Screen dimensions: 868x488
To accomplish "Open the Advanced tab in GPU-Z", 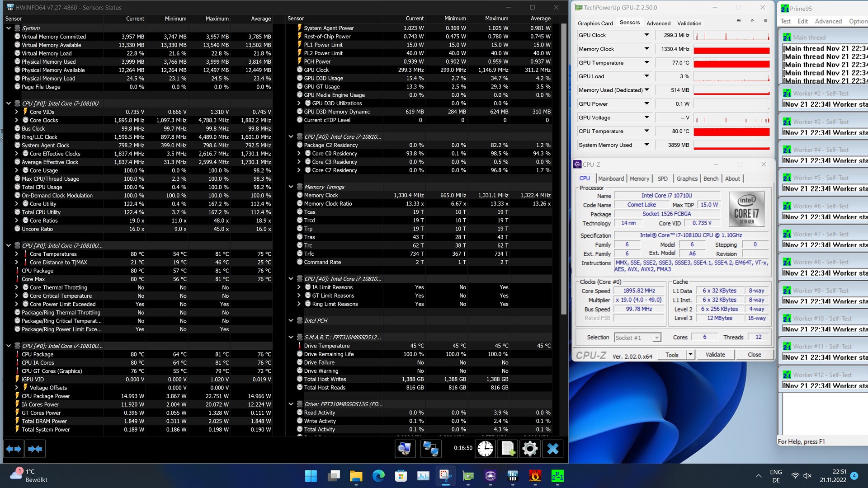I will point(658,23).
